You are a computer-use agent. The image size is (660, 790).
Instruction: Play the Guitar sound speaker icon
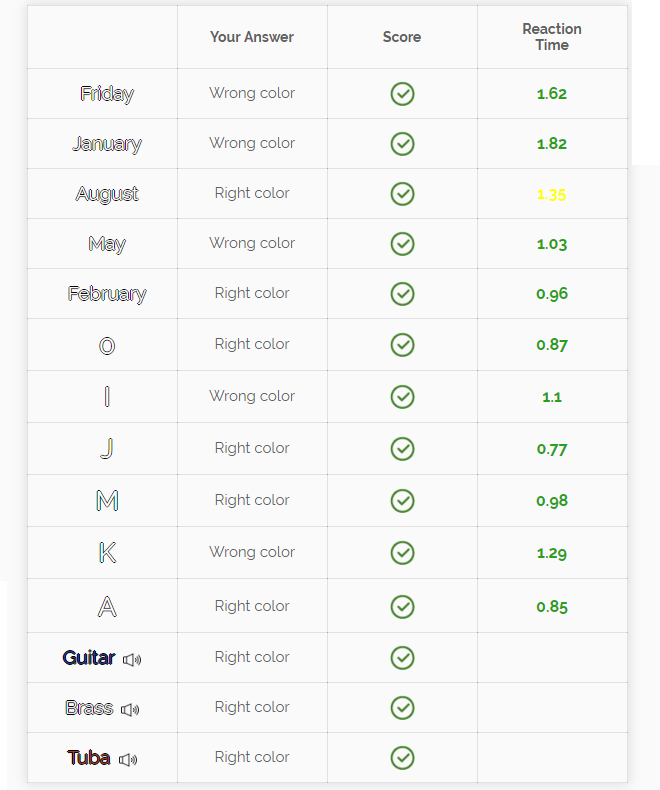(132, 659)
